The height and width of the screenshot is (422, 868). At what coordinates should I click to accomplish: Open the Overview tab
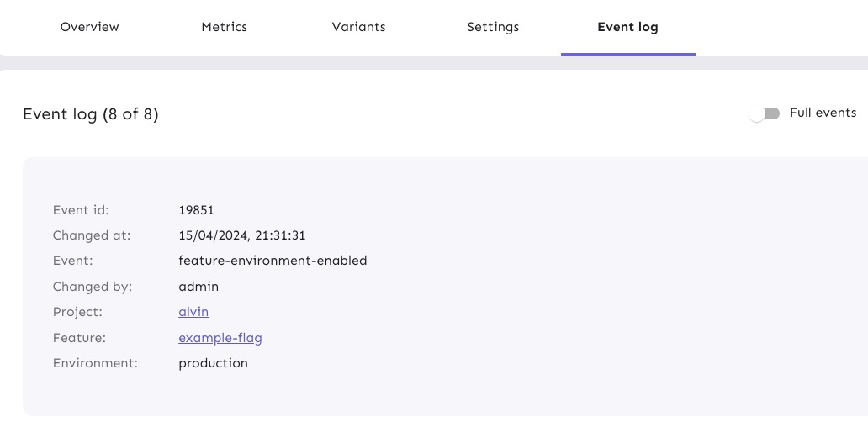[x=90, y=27]
